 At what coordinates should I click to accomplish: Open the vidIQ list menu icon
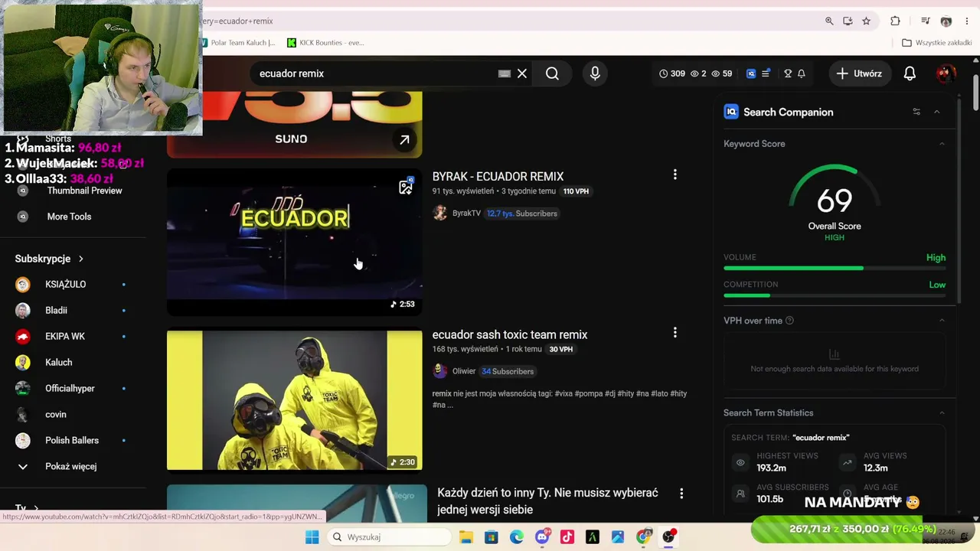pos(766,73)
